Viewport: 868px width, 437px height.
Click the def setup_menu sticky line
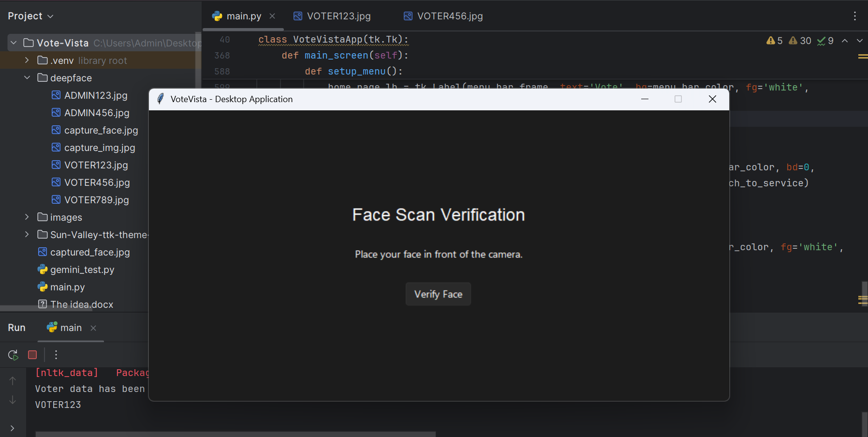tap(354, 72)
